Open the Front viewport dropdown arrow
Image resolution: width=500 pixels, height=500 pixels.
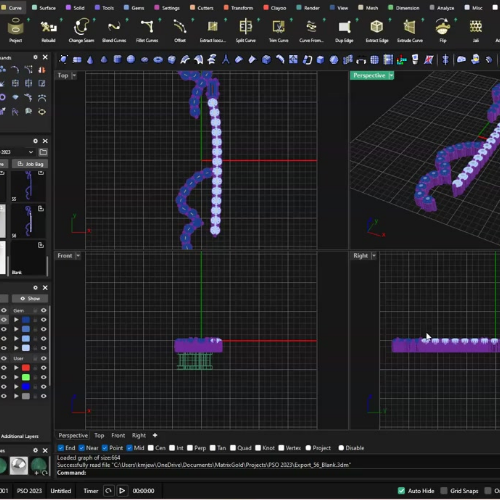click(78, 256)
